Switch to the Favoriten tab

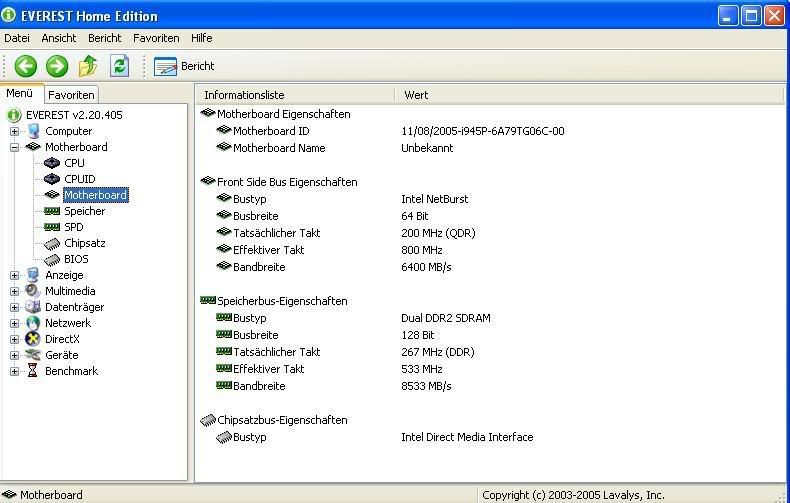point(71,95)
